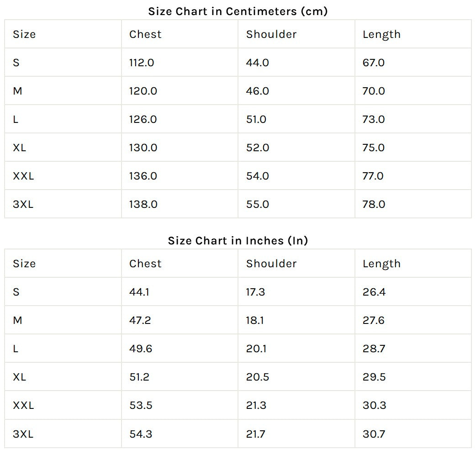Select the 73.0 length value for size L
The height and width of the screenshot is (450, 476).
pos(374,119)
